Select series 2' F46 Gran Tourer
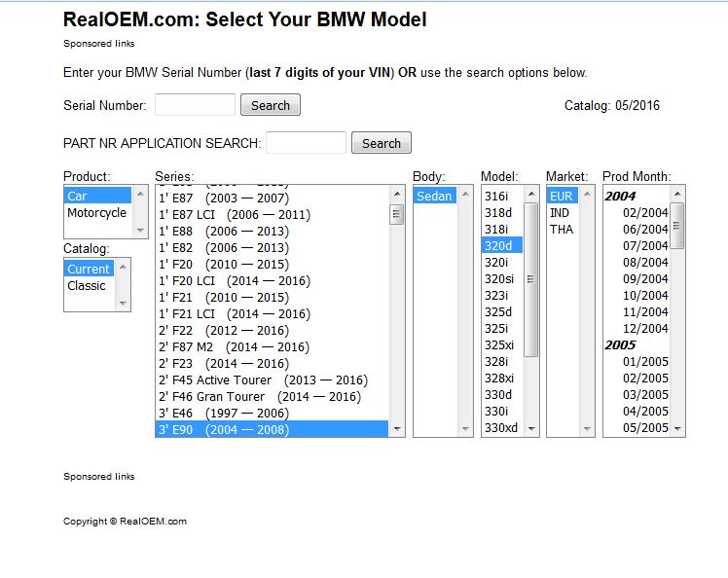The image size is (728, 578). [272, 396]
